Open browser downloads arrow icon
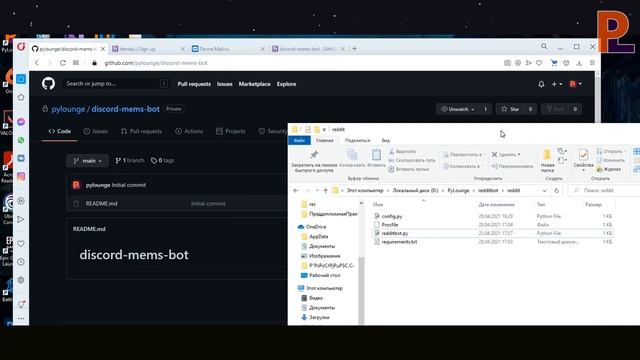640x360 pixels. [579, 63]
